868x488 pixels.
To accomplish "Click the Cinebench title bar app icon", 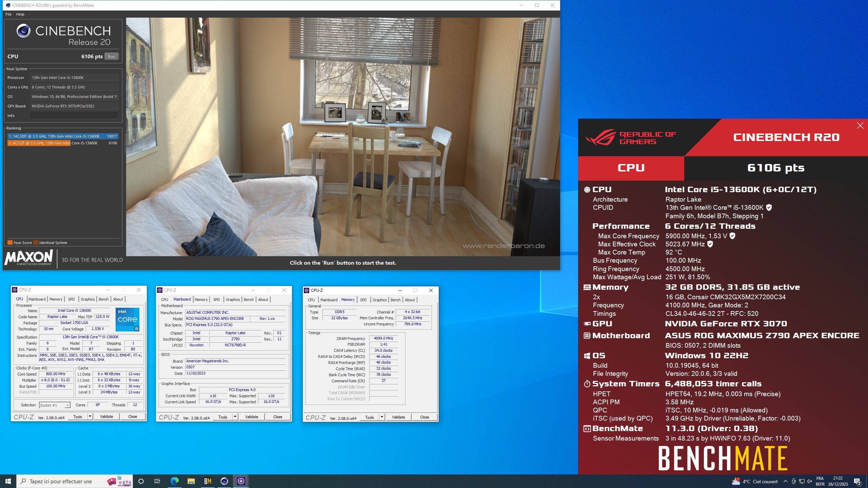I will 8,5.
